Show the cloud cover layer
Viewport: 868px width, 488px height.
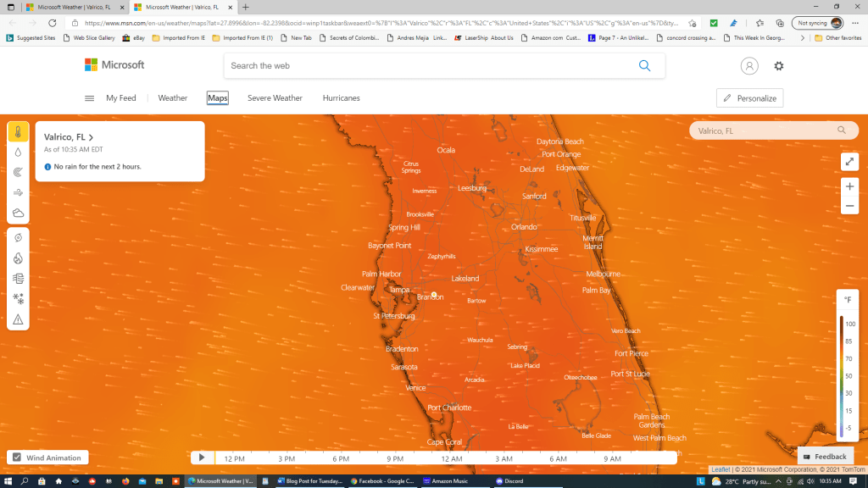click(x=18, y=213)
